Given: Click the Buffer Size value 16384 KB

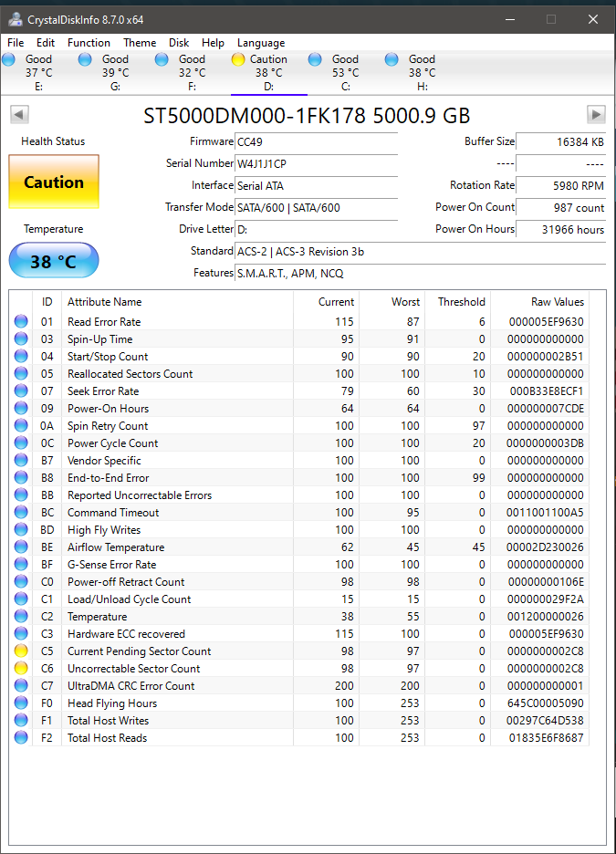Looking at the screenshot, I should click(560, 142).
